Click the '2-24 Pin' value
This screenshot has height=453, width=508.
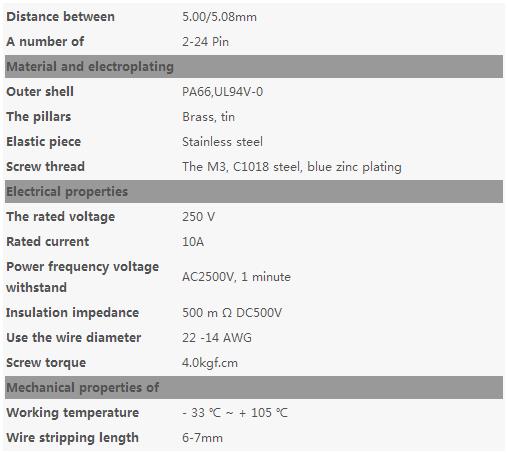click(205, 42)
